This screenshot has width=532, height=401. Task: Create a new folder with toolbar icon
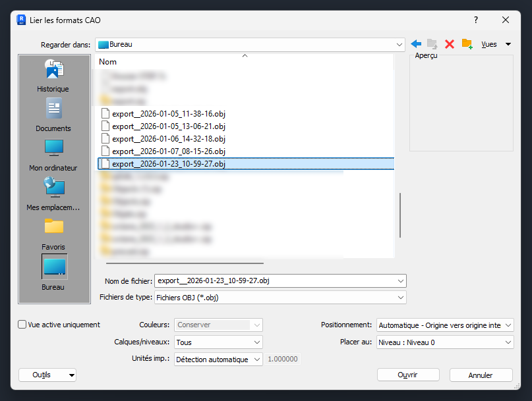[467, 44]
